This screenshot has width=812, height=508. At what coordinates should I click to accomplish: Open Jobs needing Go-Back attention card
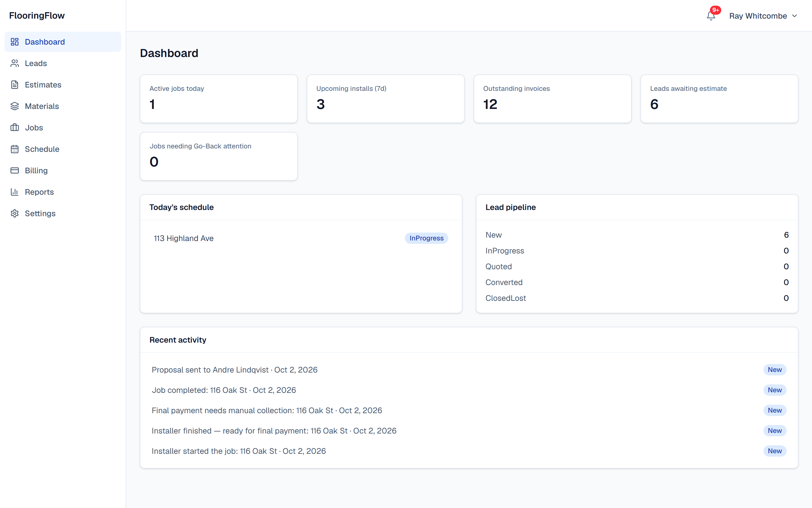[x=219, y=157]
